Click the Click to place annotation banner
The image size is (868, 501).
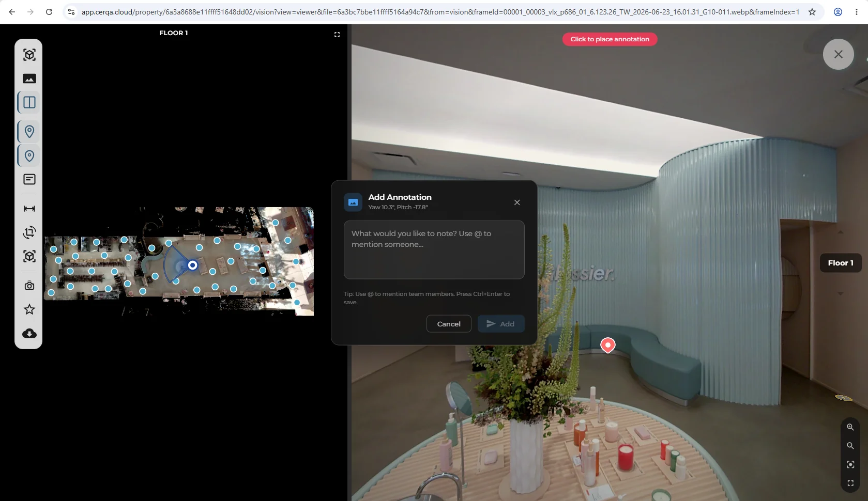tap(610, 39)
